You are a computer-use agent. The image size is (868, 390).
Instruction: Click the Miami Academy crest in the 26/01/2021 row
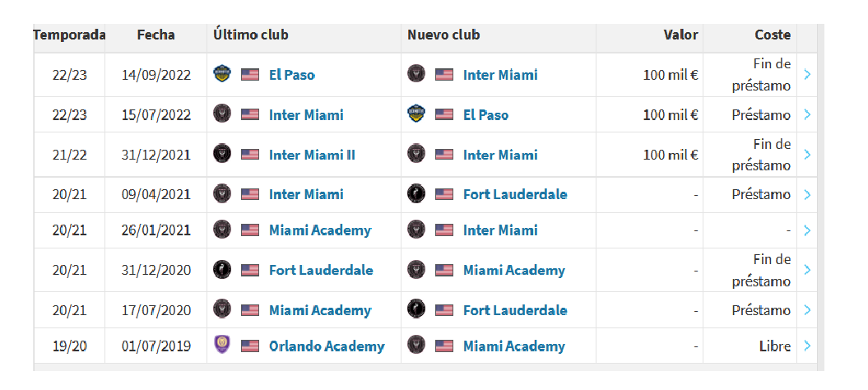[221, 230]
